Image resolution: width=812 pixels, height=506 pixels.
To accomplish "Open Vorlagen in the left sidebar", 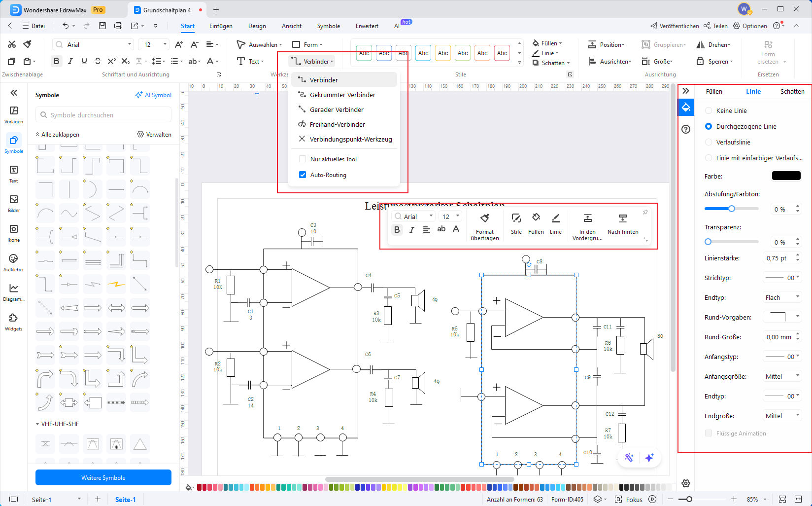I will click(14, 115).
